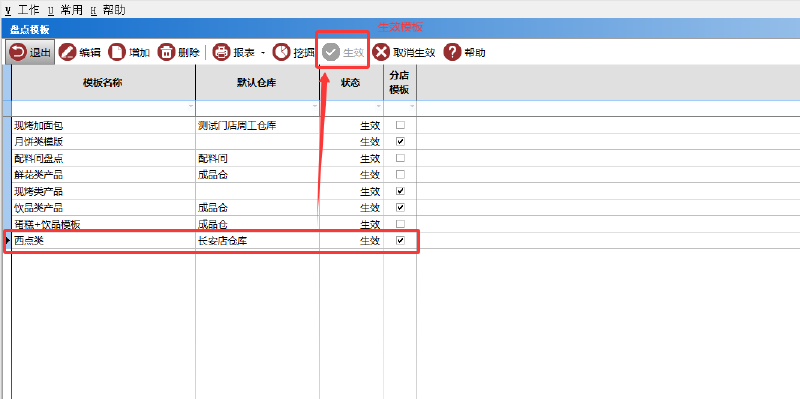This screenshot has width=800, height=399.
Task: Click the 配料间 warehouse cell
Action: 258,158
